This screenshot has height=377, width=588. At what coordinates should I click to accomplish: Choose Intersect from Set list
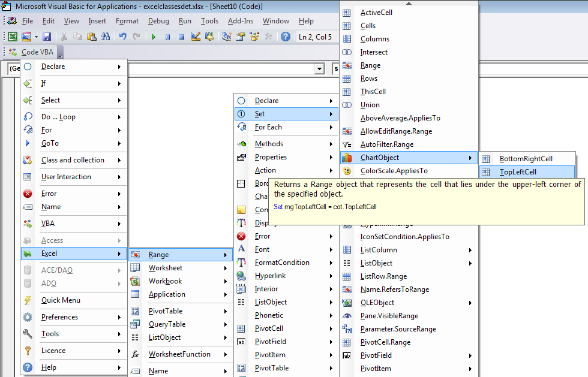[409, 52]
